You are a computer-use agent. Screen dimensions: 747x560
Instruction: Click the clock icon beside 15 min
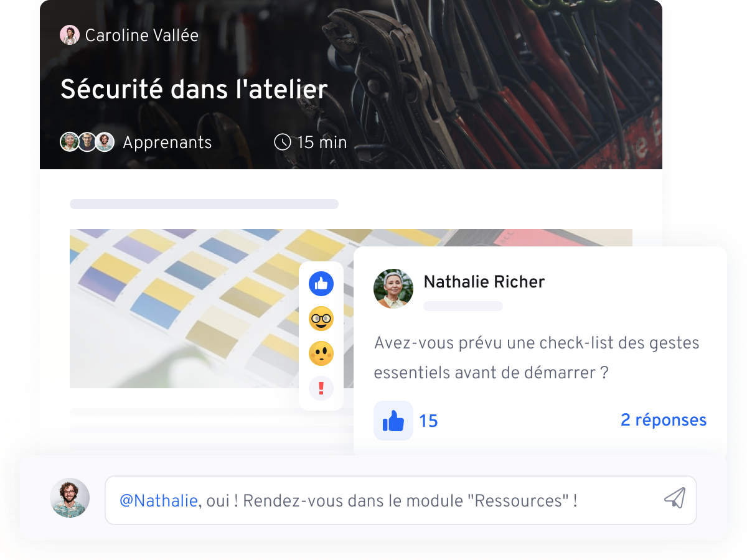tap(283, 142)
